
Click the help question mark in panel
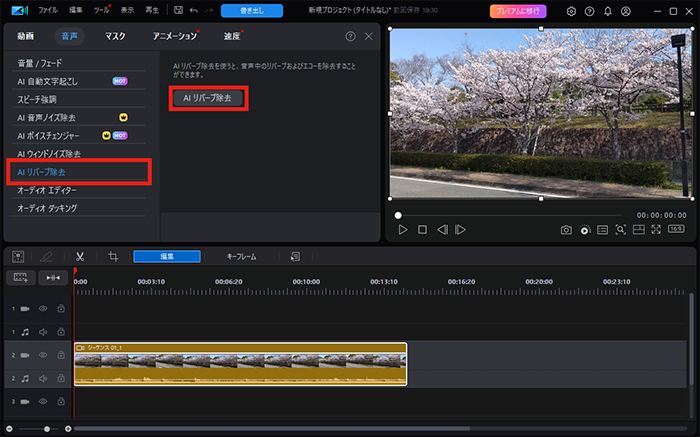(x=350, y=36)
